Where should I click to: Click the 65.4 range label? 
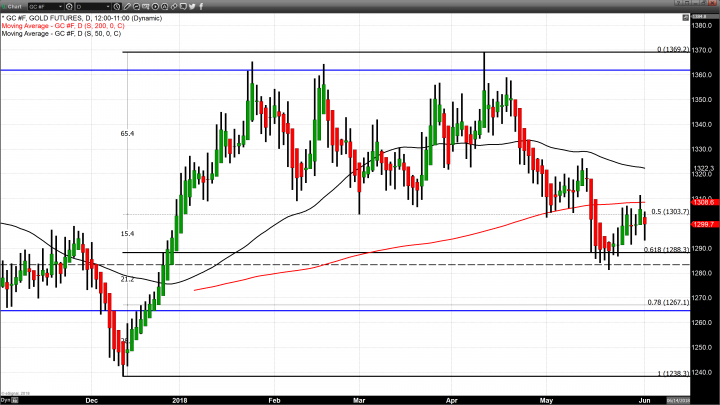(128, 134)
